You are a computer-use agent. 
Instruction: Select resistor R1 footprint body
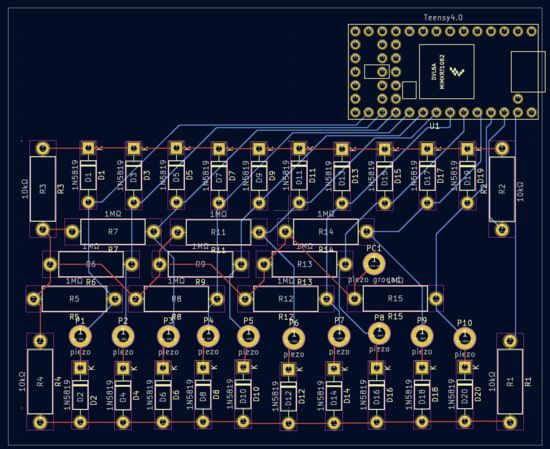[x=510, y=381]
